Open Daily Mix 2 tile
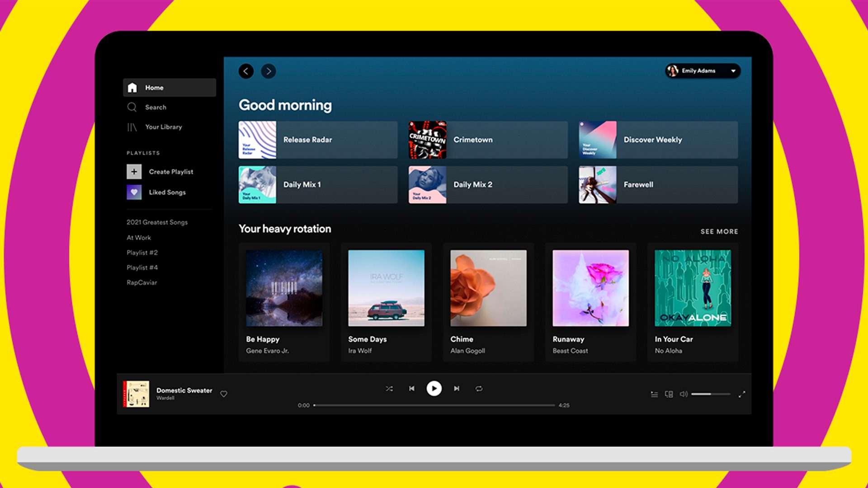The image size is (868, 488). click(x=488, y=184)
